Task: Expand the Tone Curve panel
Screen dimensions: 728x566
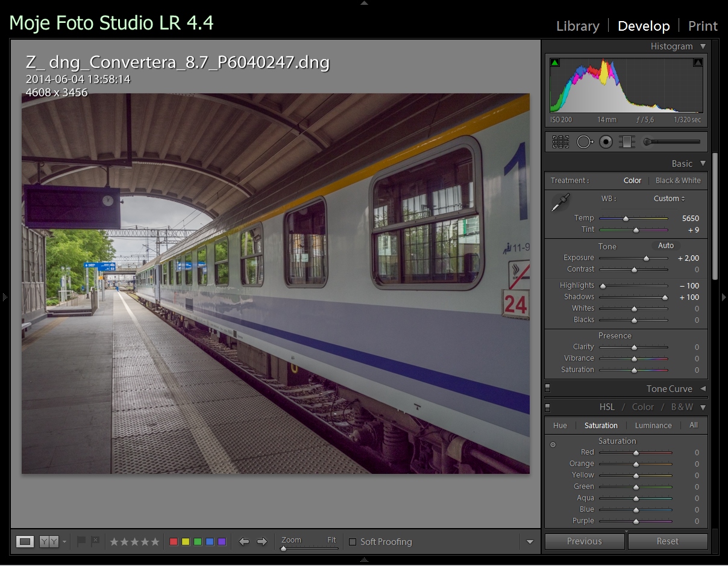Action: [703, 389]
